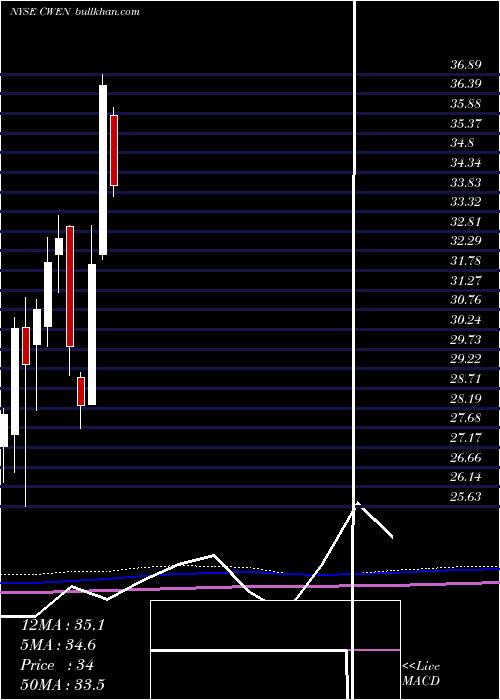
Task: Click the 33.32 price level label
Action: point(466,202)
